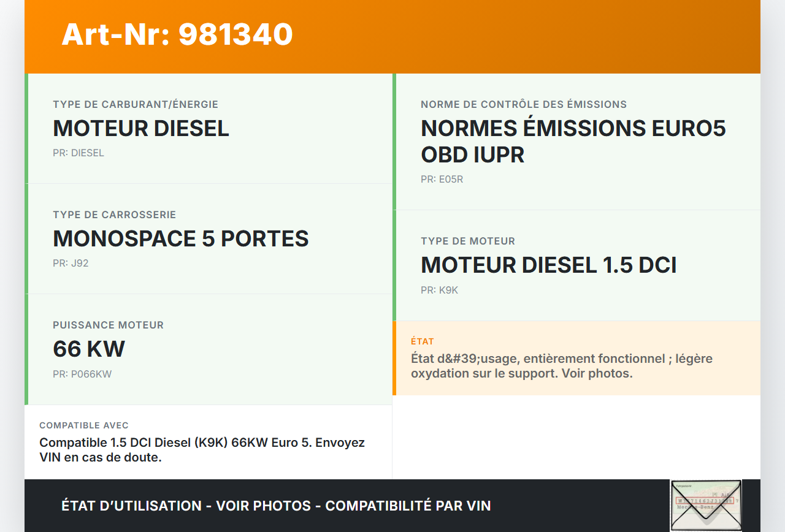
Task: Click the Art-Nr: 981340 heading
Action: tap(177, 34)
